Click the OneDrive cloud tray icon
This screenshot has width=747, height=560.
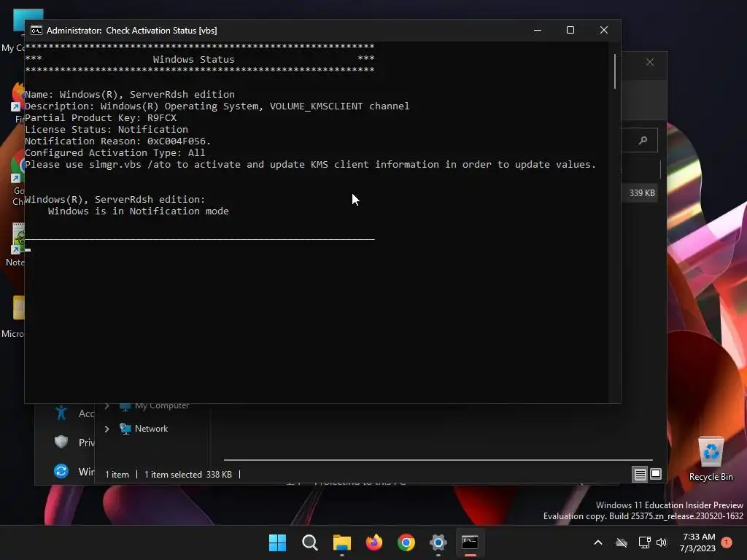[622, 542]
